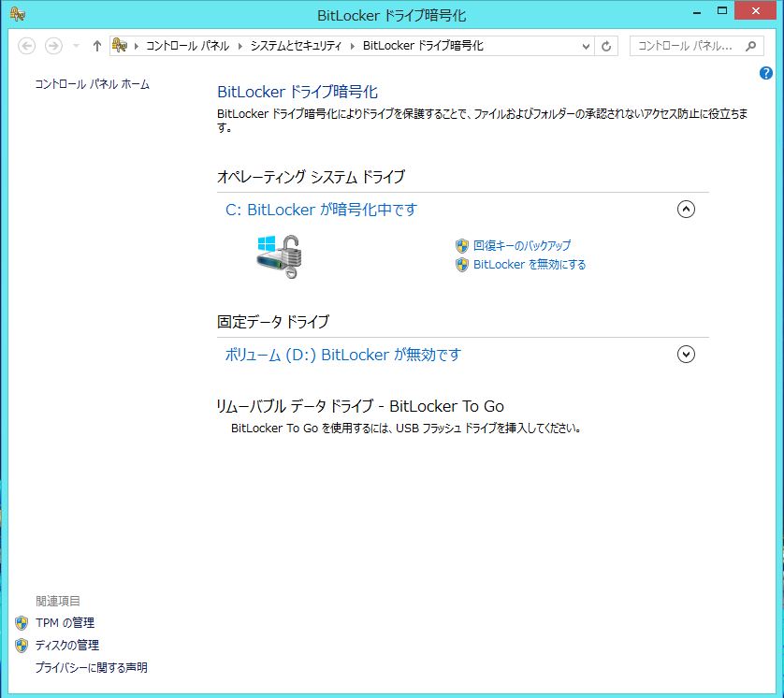Click the BitLocker keys icon in the address bar
This screenshot has width=784, height=698.
pos(120,46)
